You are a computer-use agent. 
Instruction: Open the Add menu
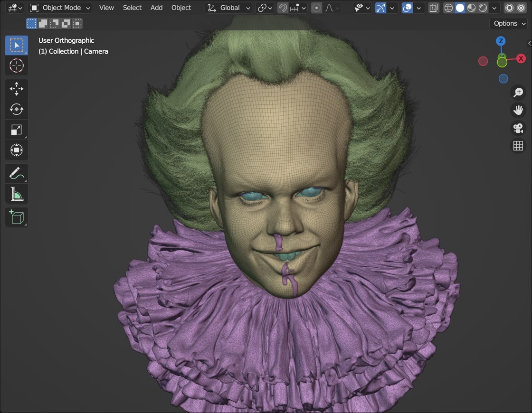point(156,8)
